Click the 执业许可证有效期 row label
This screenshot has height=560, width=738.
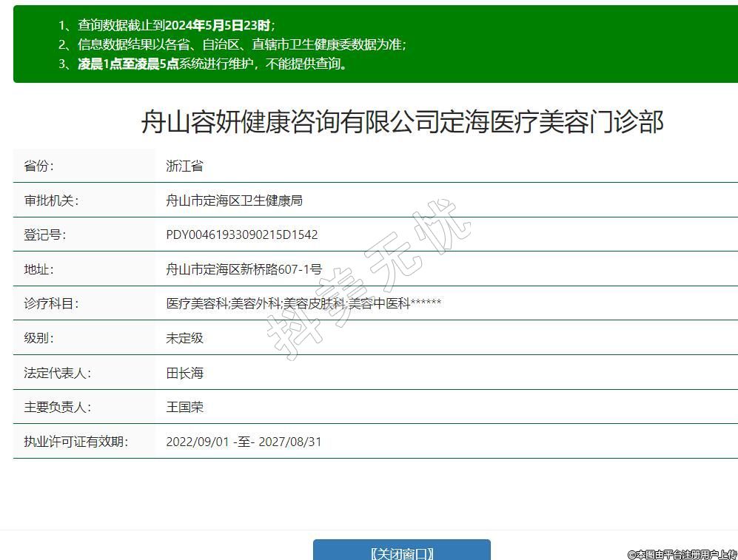76,442
